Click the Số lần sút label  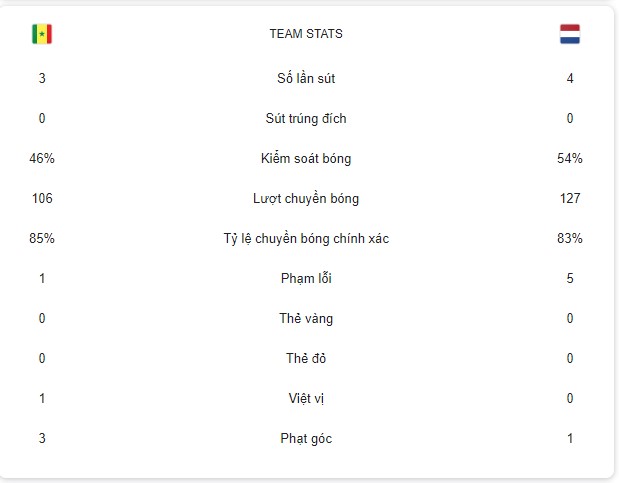point(306,78)
